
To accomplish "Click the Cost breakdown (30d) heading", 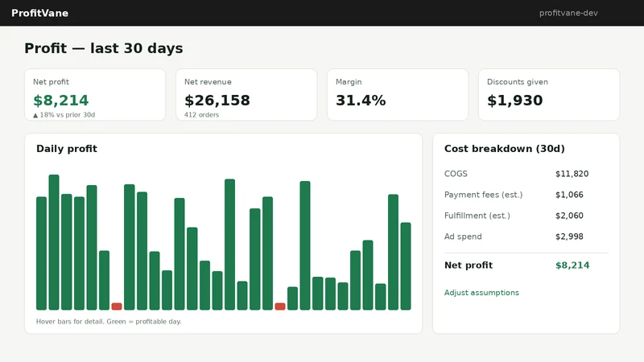I will click(505, 149).
